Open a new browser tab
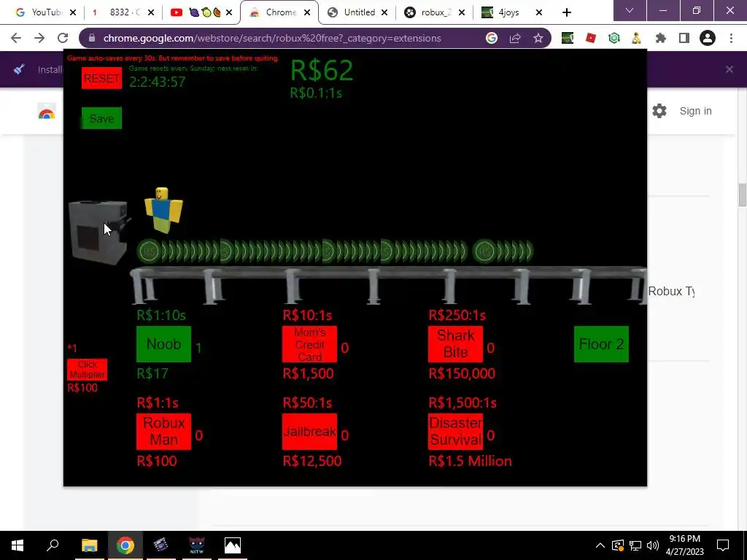Image resolution: width=747 pixels, height=560 pixels. coord(566,12)
